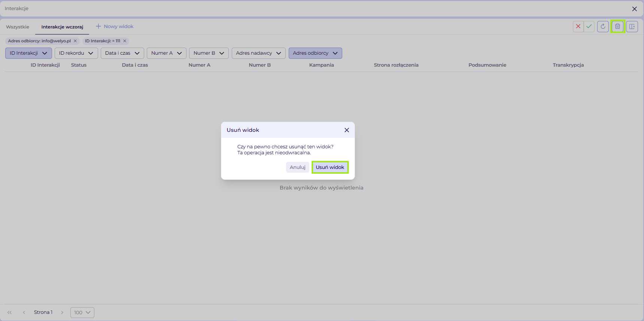Click the red X discard icon

click(x=578, y=26)
